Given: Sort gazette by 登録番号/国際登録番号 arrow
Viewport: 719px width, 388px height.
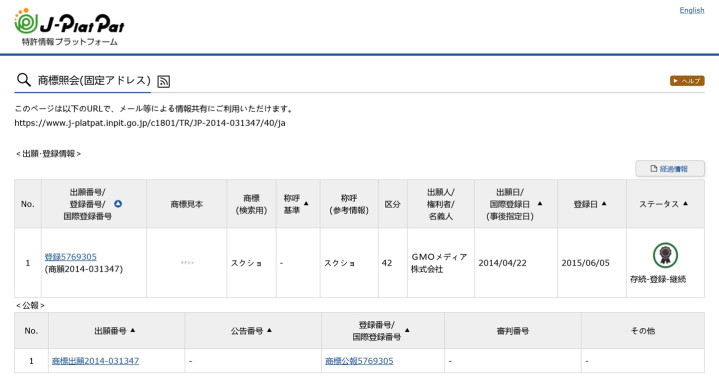Looking at the screenshot, I should [407, 330].
